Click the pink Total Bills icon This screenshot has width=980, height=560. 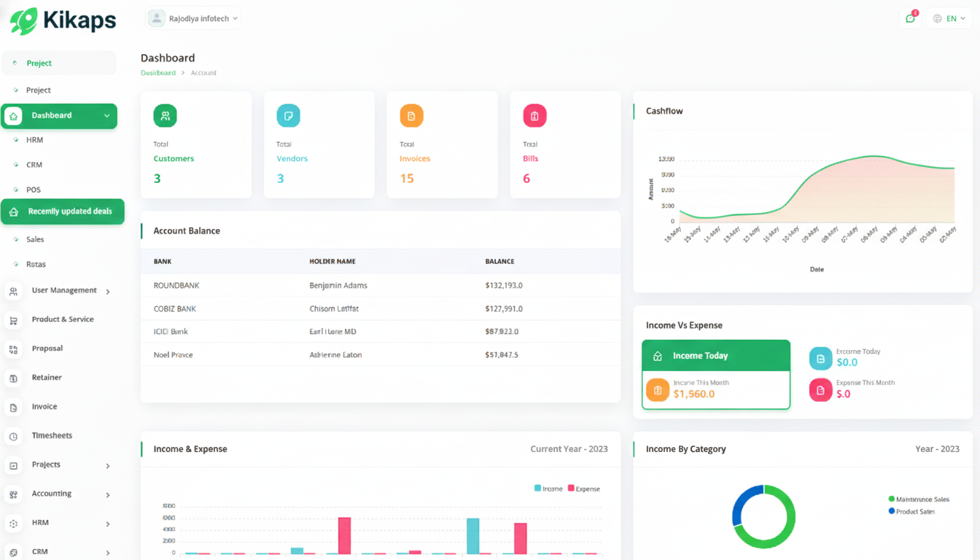tap(534, 115)
